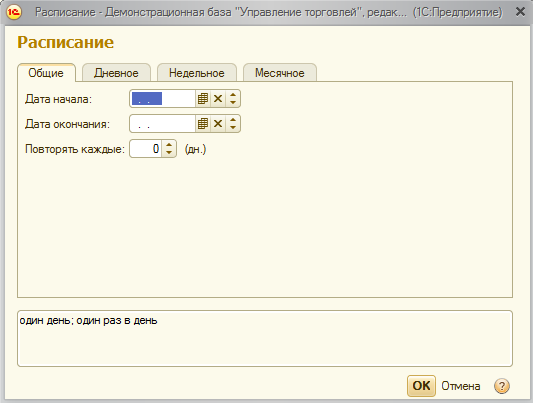Screen dimensions: 533x403
Task: Decrease Дата начала with down arrow
Action: point(233,103)
